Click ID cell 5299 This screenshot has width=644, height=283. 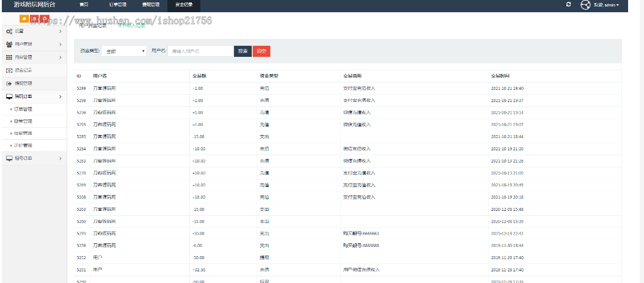(x=81, y=88)
